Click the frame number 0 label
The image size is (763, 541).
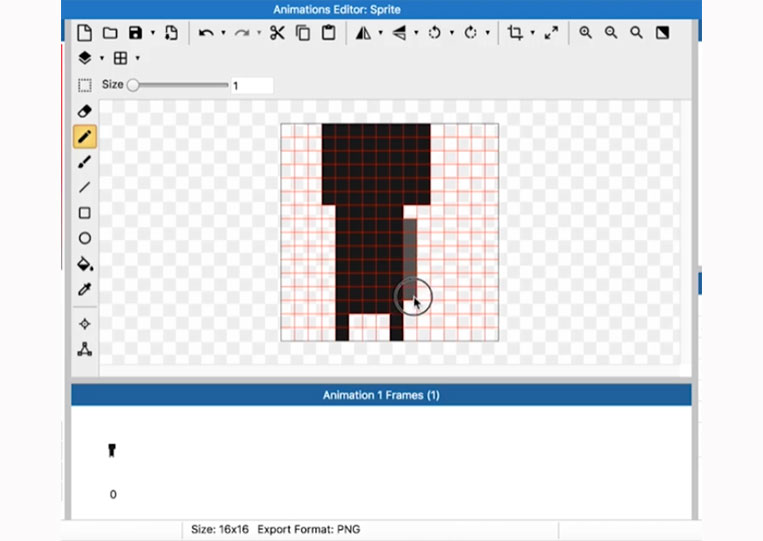[x=113, y=494]
